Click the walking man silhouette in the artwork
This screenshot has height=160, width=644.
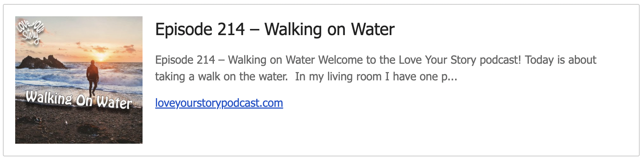(93, 78)
